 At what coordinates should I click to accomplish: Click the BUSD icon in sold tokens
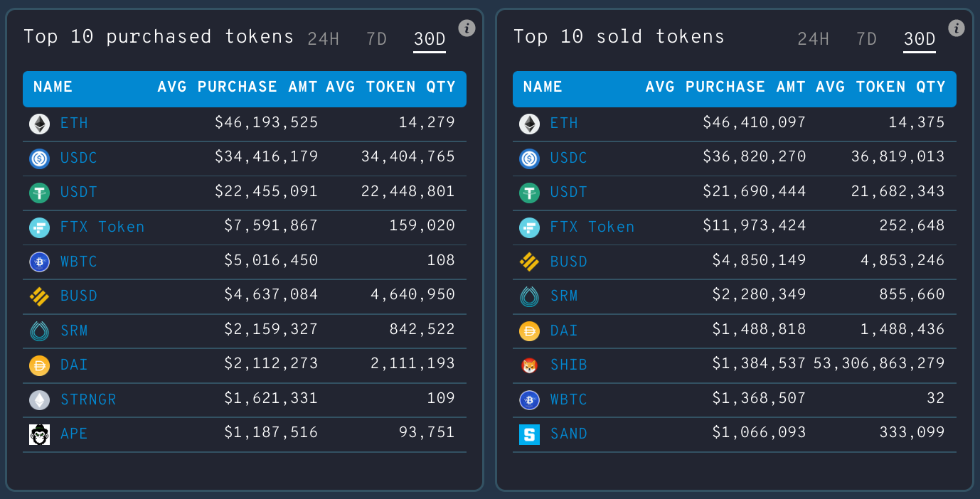pos(530,262)
